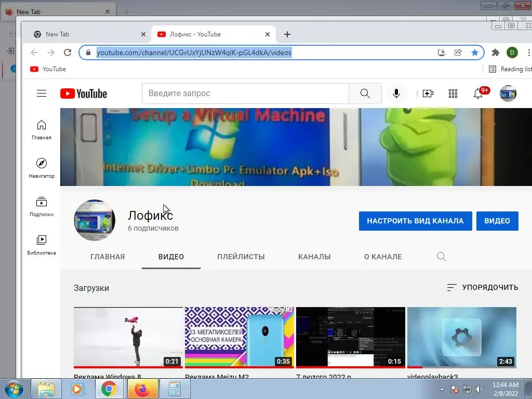The width and height of the screenshot is (532, 399).
Task: Open the Реклама Windows 8 video thumbnail
Action: click(128, 337)
